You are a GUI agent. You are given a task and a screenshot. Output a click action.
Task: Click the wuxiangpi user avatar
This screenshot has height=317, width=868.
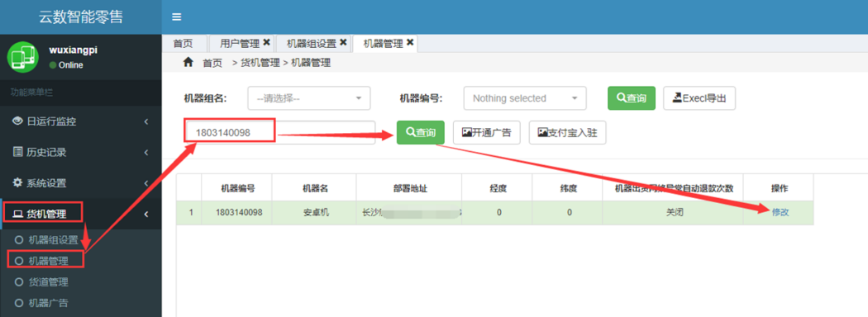click(x=22, y=57)
